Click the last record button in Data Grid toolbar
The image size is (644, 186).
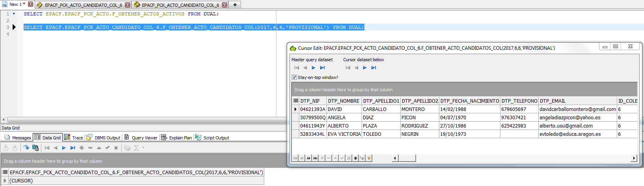click(73, 148)
